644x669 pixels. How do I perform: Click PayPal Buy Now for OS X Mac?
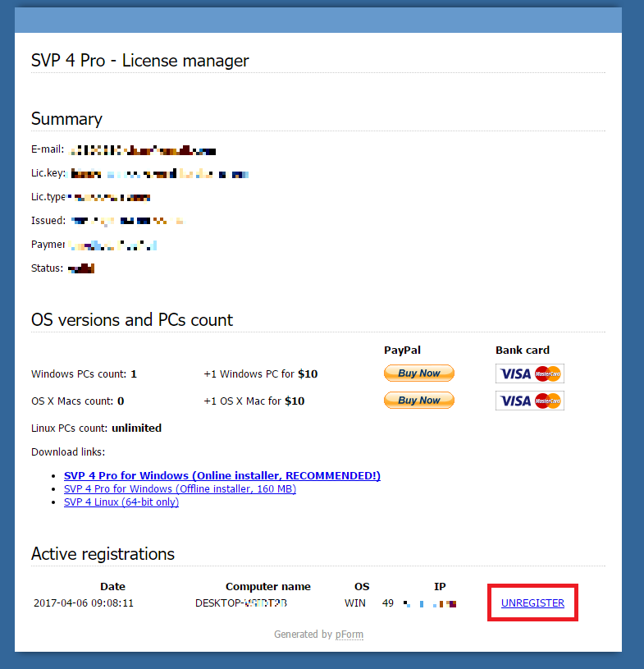pyautogui.click(x=419, y=401)
